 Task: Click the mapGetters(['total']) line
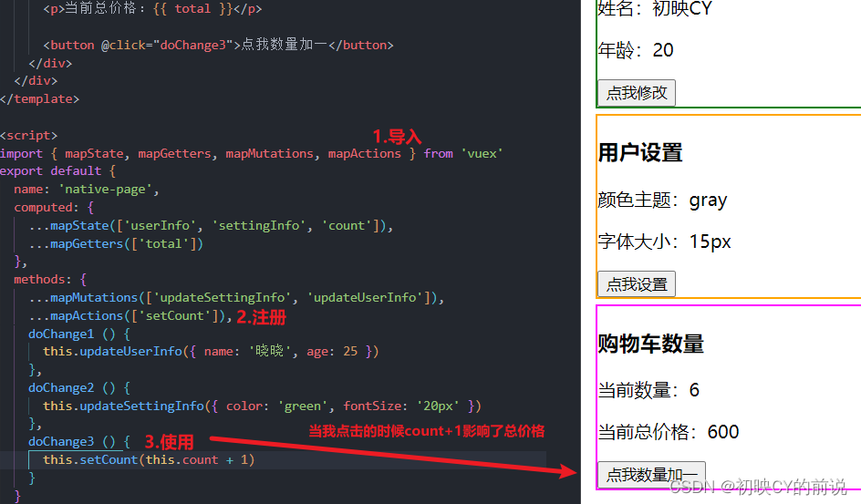click(116, 243)
